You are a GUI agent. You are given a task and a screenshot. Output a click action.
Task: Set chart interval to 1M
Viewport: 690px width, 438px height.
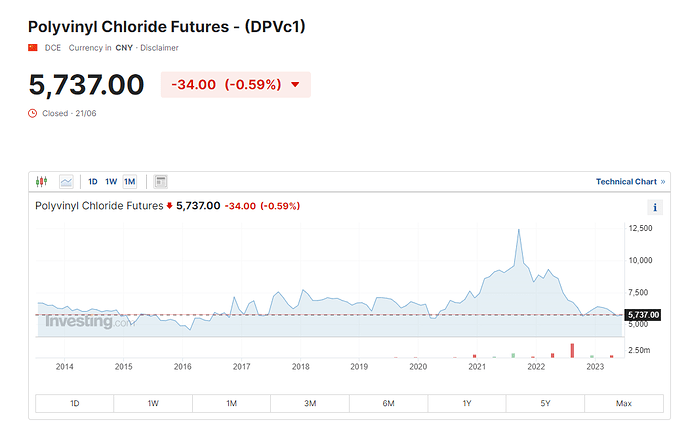point(129,181)
